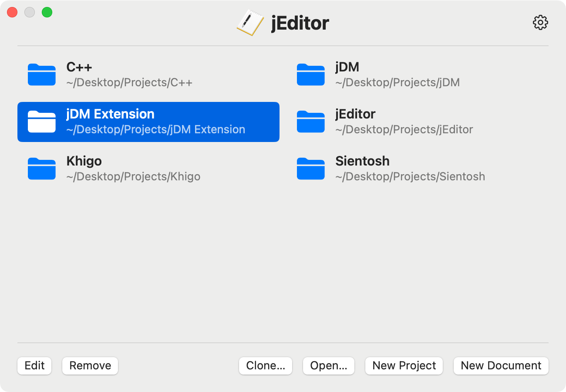Remove the selected project
The height and width of the screenshot is (392, 566).
coord(90,366)
